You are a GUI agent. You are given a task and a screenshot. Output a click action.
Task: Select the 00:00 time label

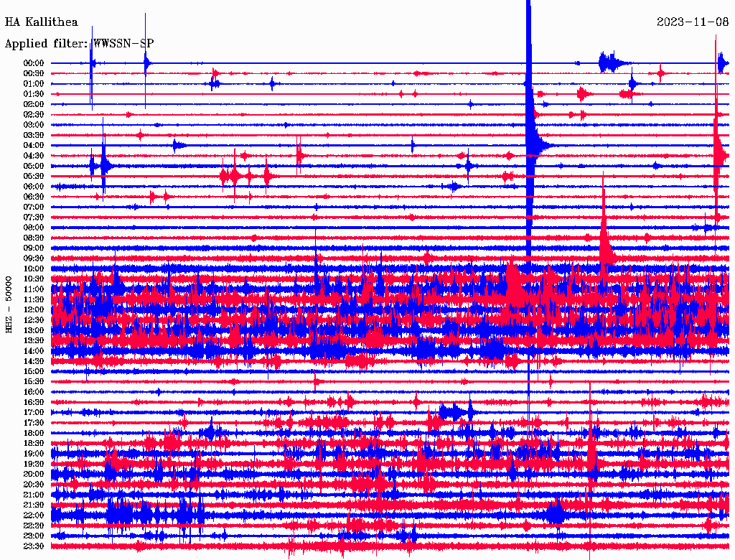tap(34, 63)
